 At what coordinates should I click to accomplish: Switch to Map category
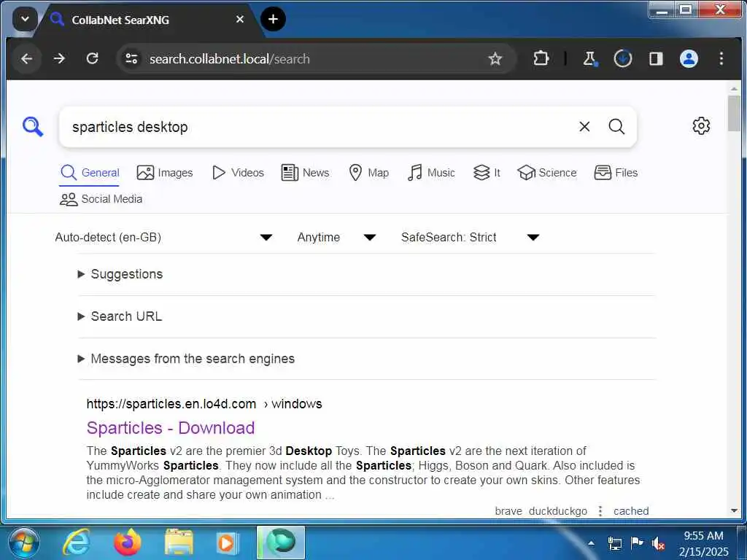(368, 173)
